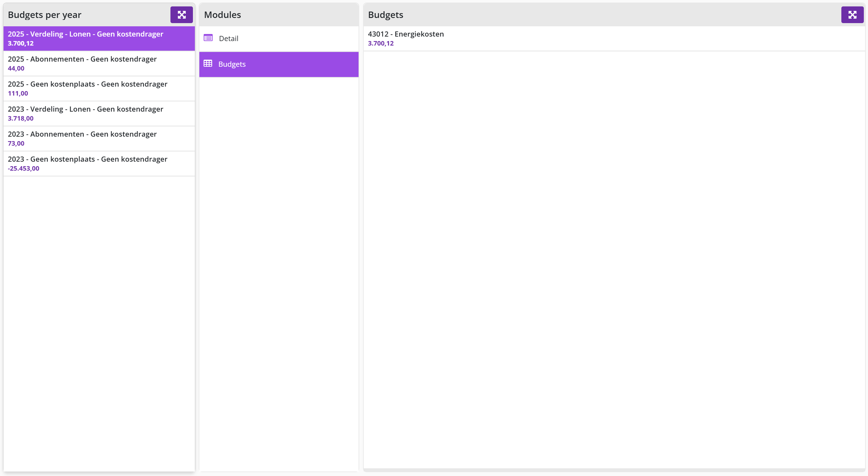
Task: Click the 44,00 amount under 2025 Abonnementen
Action: pyautogui.click(x=16, y=68)
